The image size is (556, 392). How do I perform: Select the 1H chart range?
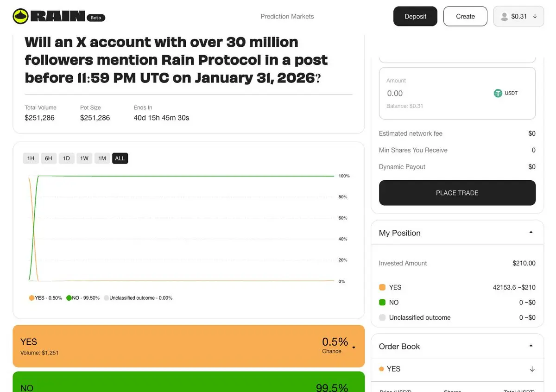31,158
